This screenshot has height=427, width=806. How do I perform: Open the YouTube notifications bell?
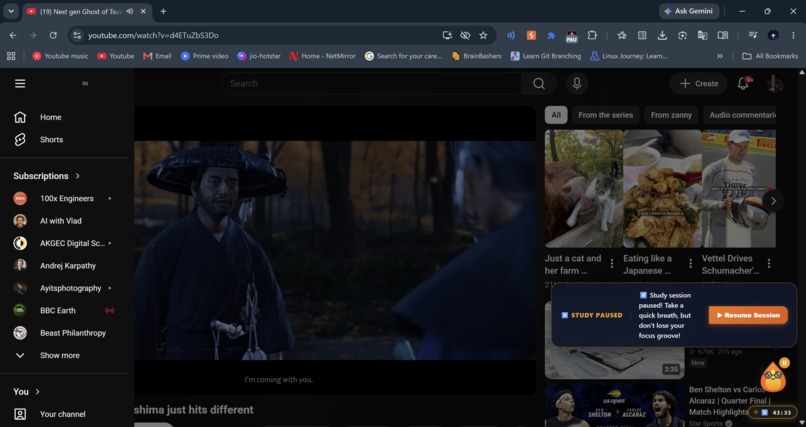click(x=743, y=83)
